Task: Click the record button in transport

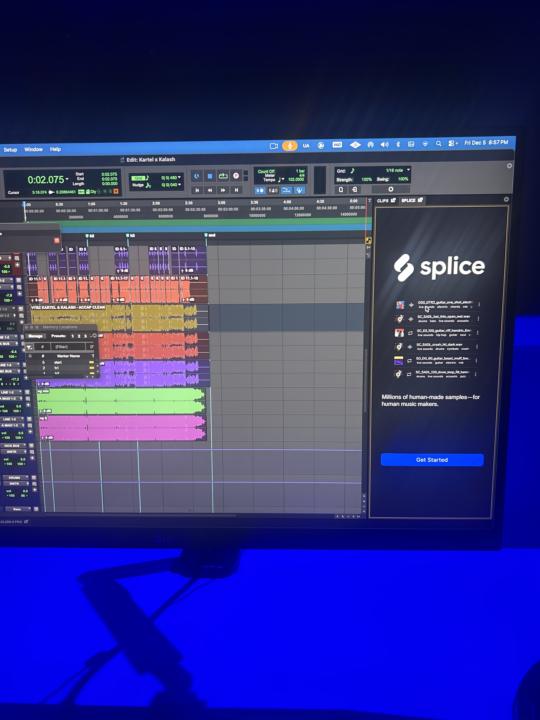Action: 236,176
